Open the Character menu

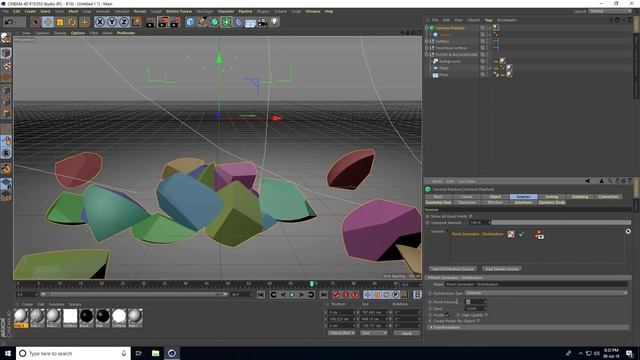pos(226,11)
